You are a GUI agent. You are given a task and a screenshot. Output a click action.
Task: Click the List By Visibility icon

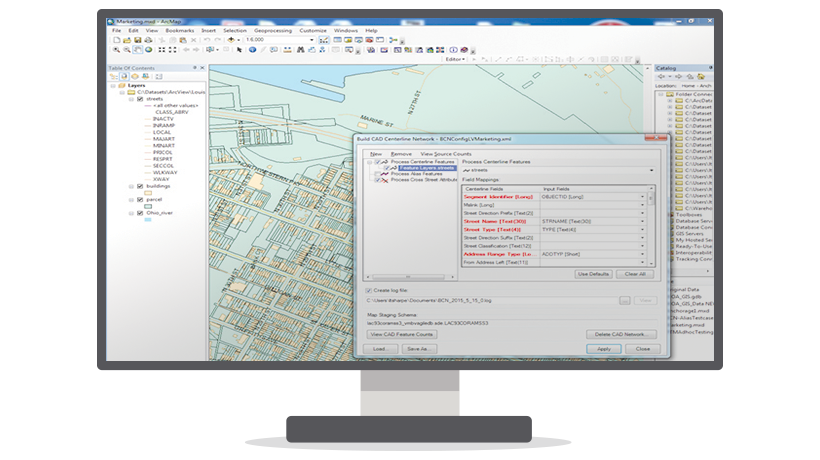pyautogui.click(x=134, y=76)
